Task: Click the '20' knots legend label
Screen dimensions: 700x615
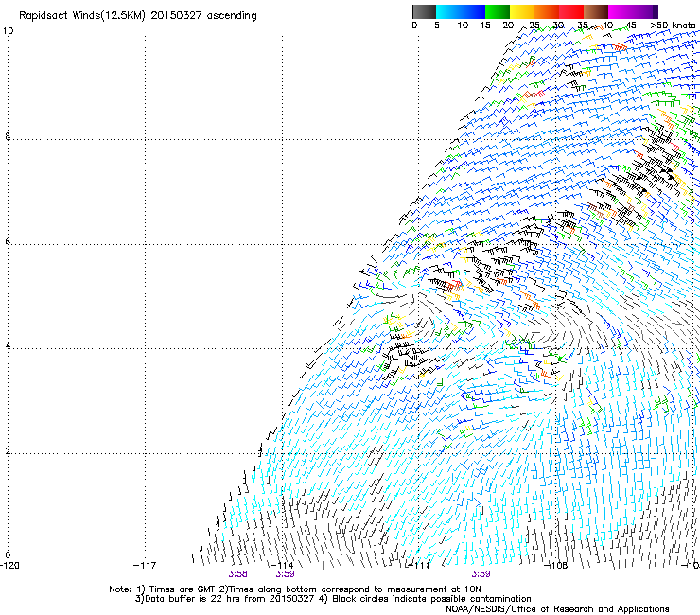Action: coord(508,25)
